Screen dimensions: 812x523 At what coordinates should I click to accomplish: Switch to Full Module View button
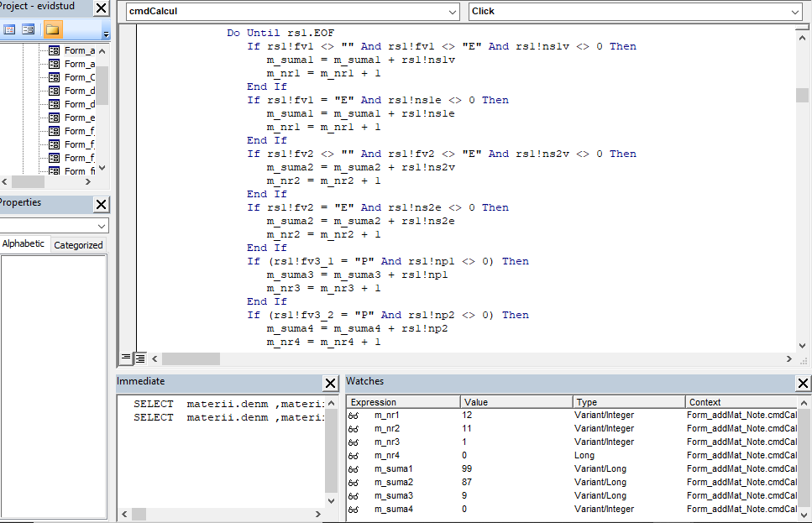(x=140, y=358)
